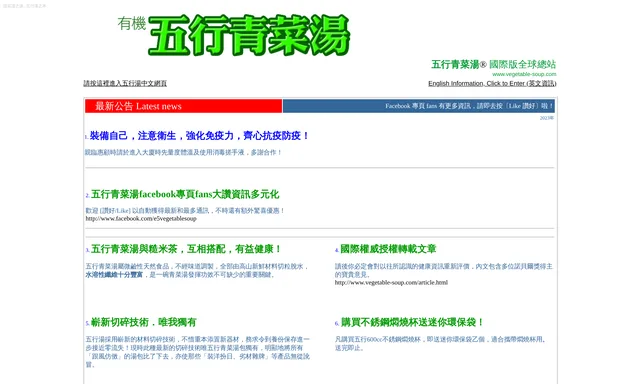Open English Information, Click to Enter link
This screenshot has height=384, width=640.
pos(492,83)
